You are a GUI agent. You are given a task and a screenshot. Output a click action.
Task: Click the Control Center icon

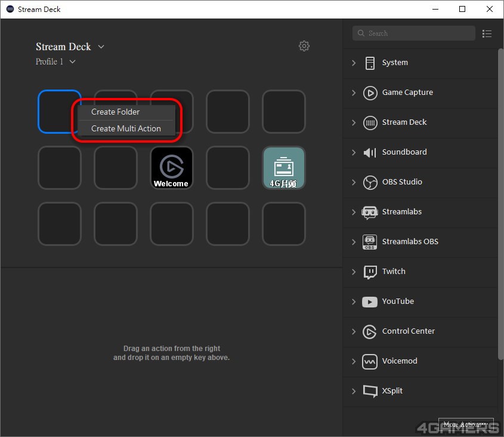(370, 332)
